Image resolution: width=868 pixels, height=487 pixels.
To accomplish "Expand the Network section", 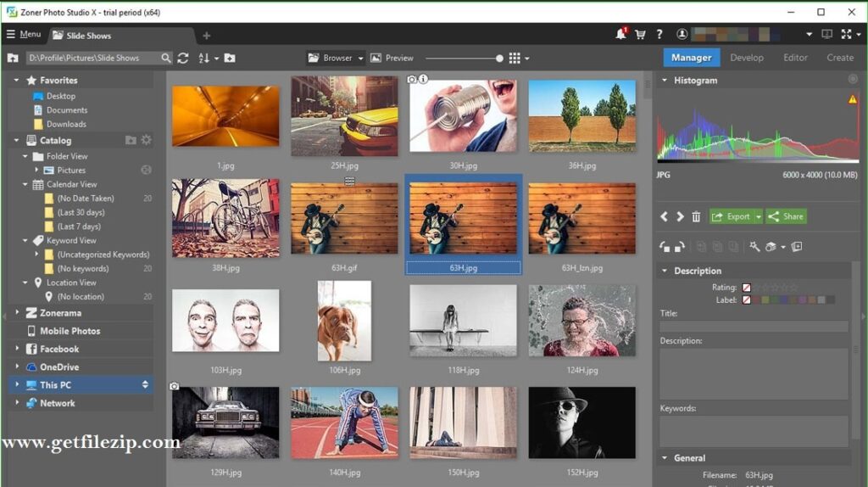I will point(17,403).
